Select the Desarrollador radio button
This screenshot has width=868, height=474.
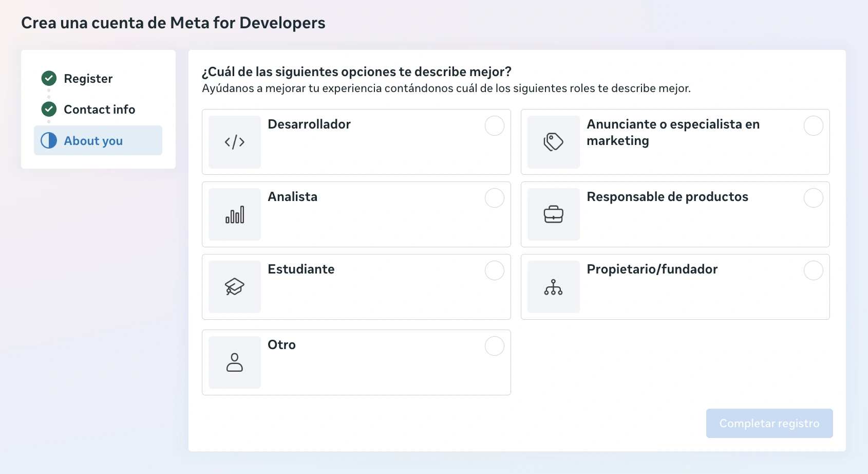click(495, 125)
